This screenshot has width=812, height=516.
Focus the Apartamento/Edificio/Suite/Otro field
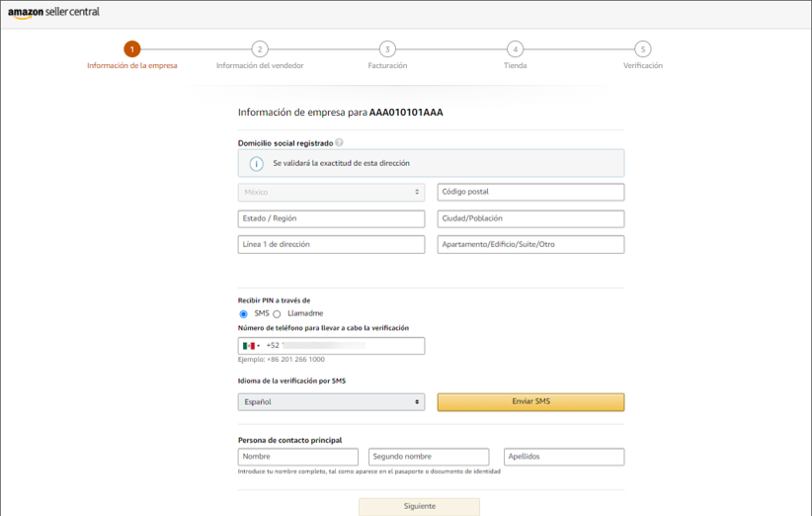pyautogui.click(x=530, y=244)
